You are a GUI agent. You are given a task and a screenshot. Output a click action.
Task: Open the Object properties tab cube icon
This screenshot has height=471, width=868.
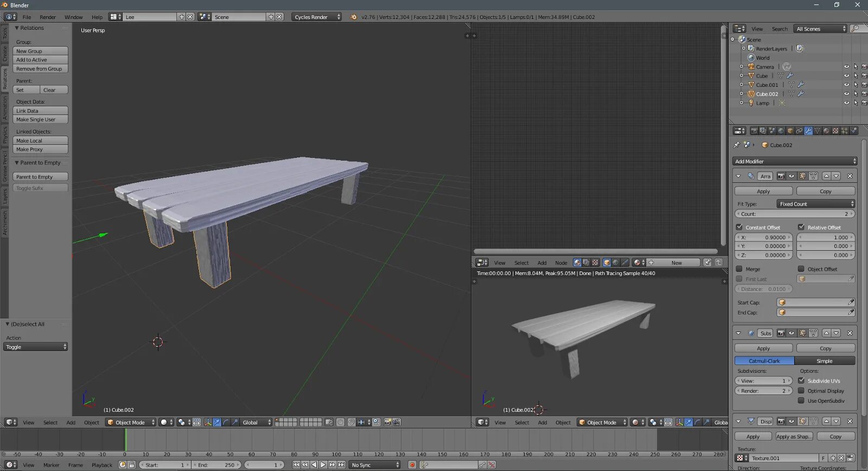(x=790, y=131)
